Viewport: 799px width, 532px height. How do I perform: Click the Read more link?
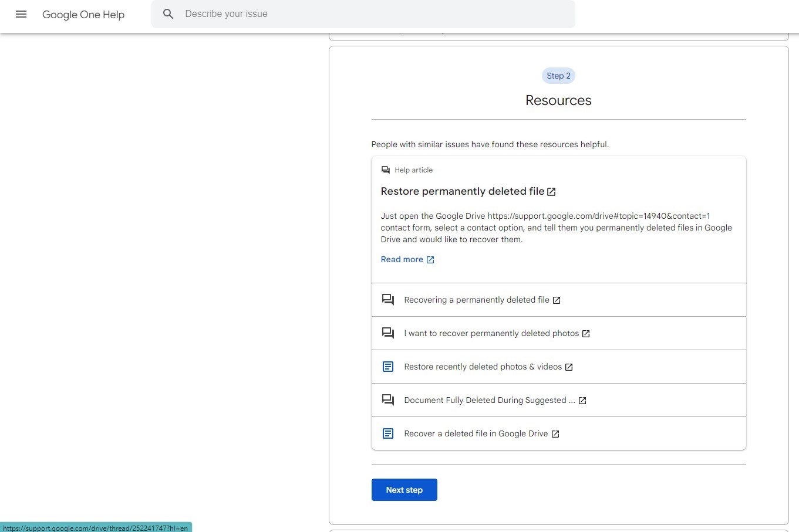[x=402, y=259]
